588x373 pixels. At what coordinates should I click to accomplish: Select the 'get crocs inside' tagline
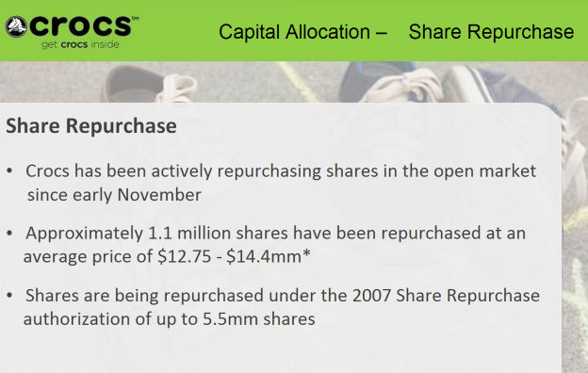pos(80,44)
